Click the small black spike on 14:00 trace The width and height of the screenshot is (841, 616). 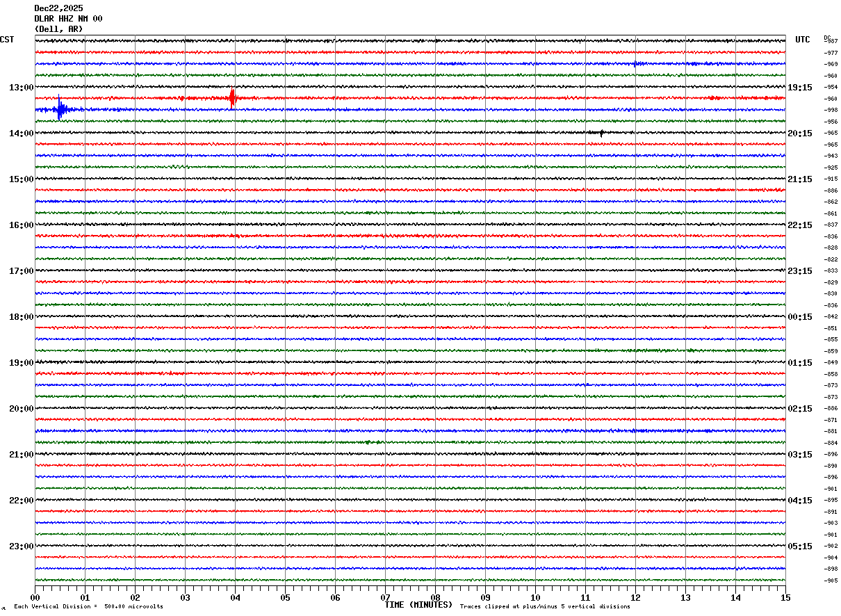point(601,133)
